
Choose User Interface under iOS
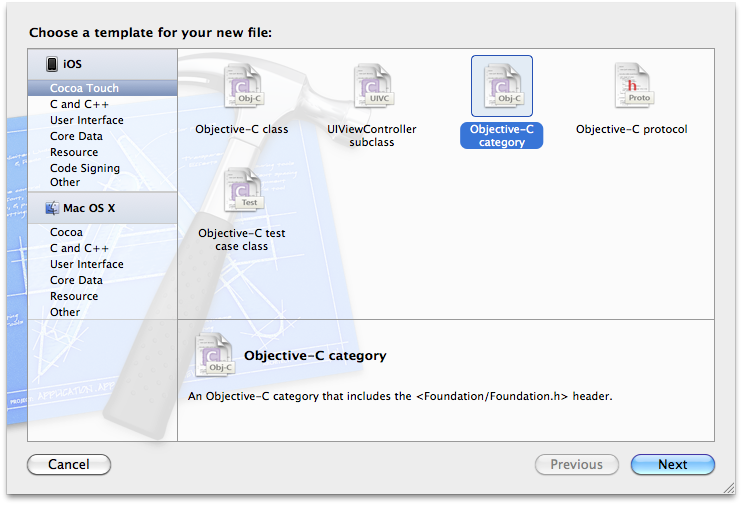103,120
